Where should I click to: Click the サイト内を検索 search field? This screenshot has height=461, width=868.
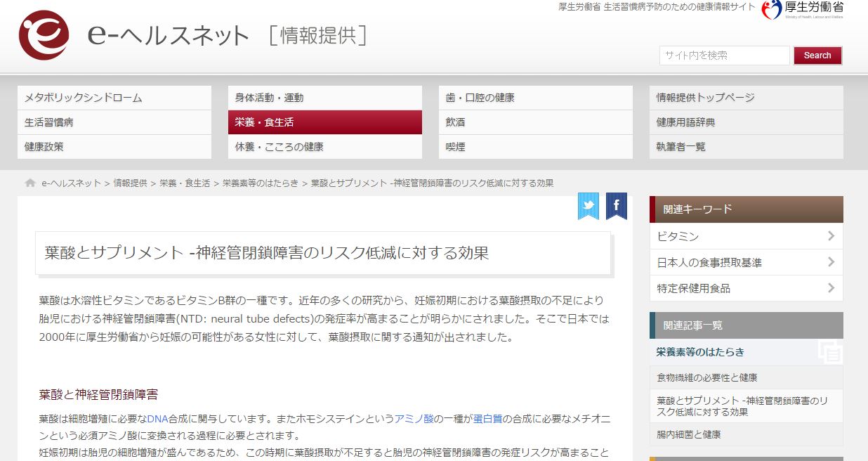coord(724,56)
